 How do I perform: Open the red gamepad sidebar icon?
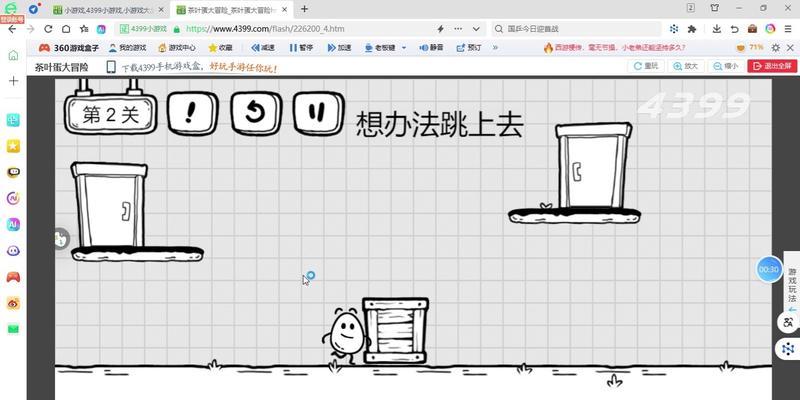pyautogui.click(x=13, y=277)
